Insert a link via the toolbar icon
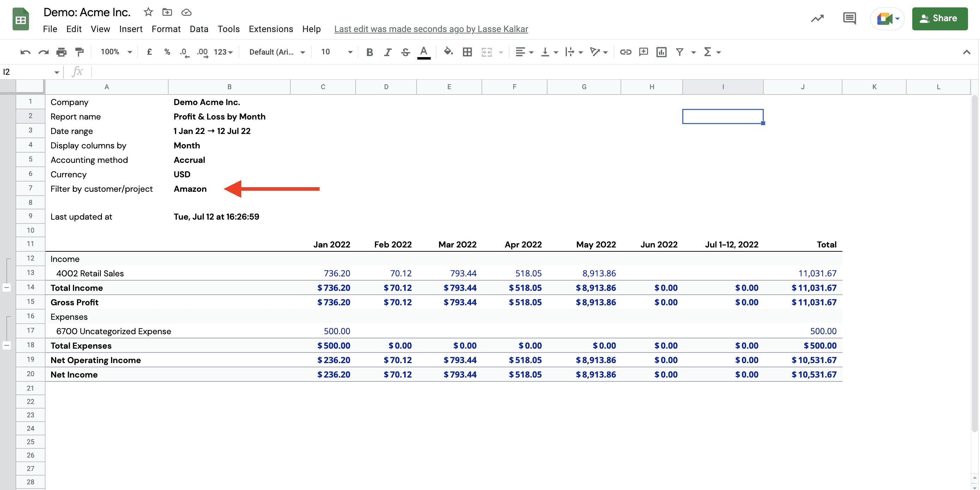Screen dimensions: 980x490 coord(625,52)
